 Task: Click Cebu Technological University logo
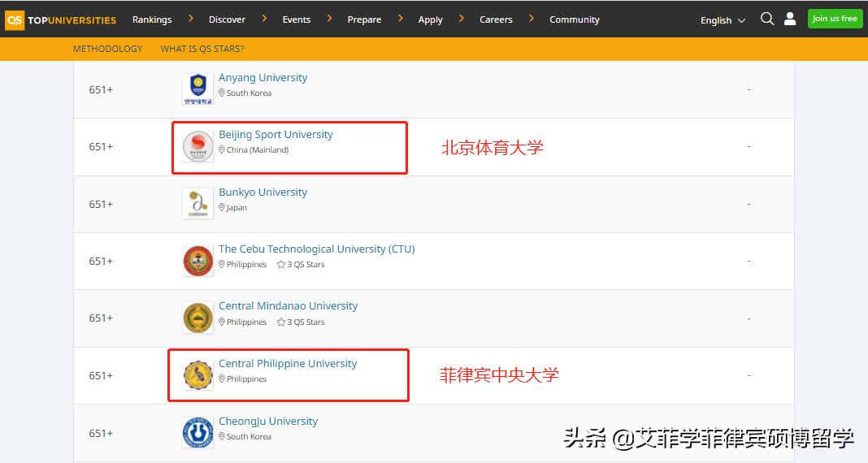pos(197,261)
